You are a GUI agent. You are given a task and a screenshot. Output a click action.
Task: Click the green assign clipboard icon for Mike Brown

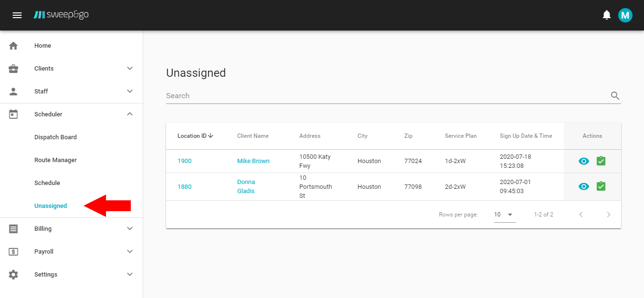(601, 161)
